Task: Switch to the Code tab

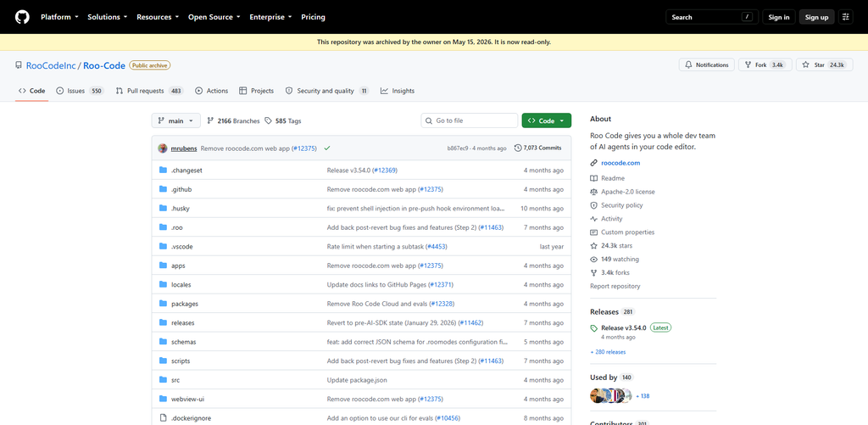Action: click(31, 91)
